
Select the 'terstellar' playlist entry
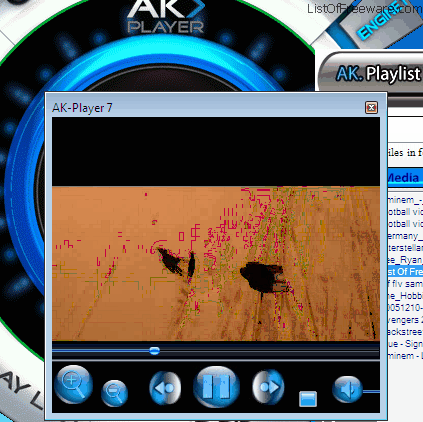[405, 248]
